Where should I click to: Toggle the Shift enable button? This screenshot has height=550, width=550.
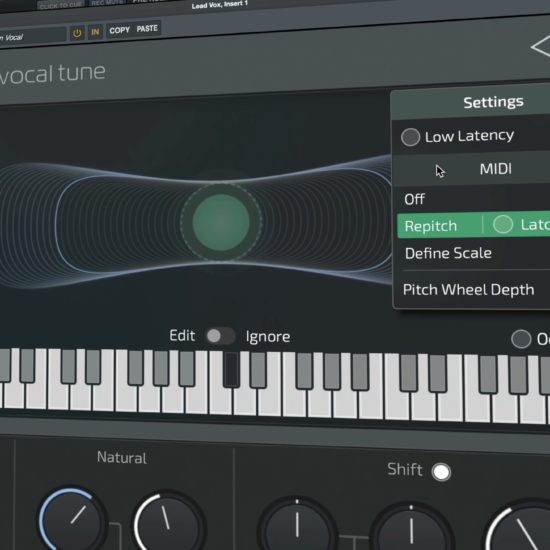[441, 472]
